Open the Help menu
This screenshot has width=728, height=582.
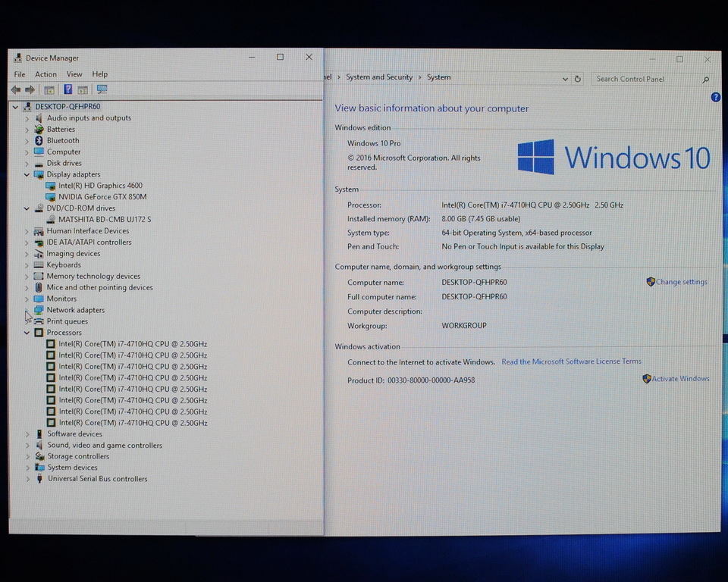pyautogui.click(x=100, y=74)
